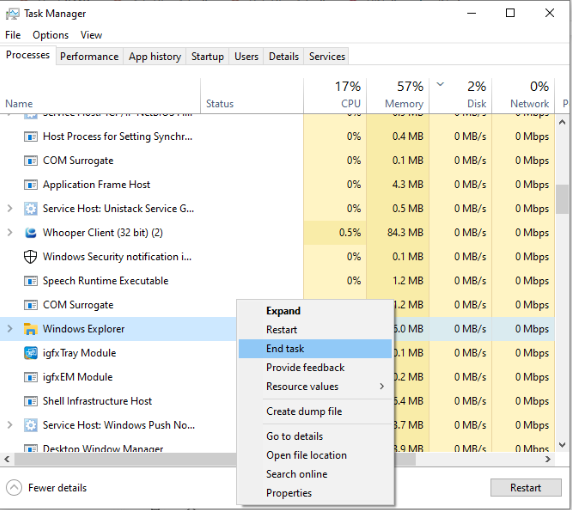Click the vertical scrollbar up arrow
The width and height of the screenshot is (572, 510).
(x=562, y=123)
